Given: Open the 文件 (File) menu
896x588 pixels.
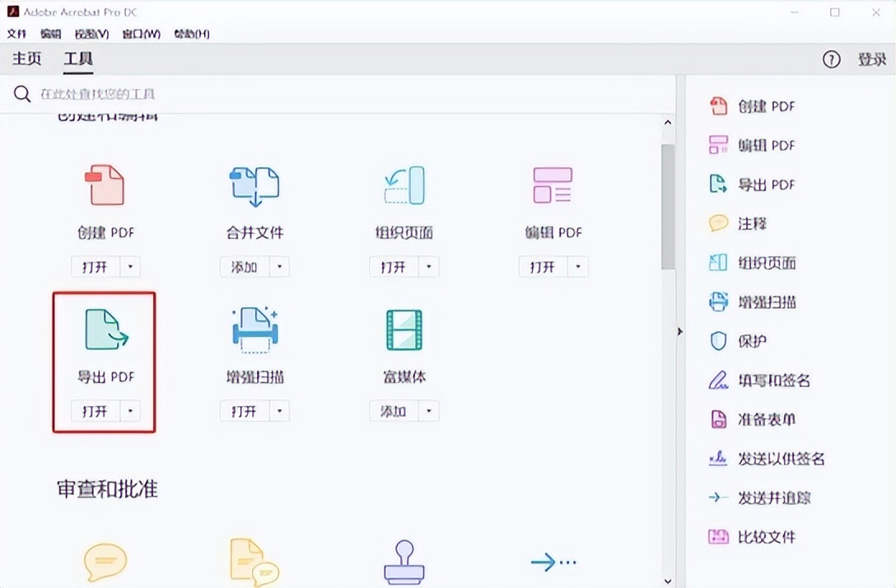Looking at the screenshot, I should tap(17, 34).
